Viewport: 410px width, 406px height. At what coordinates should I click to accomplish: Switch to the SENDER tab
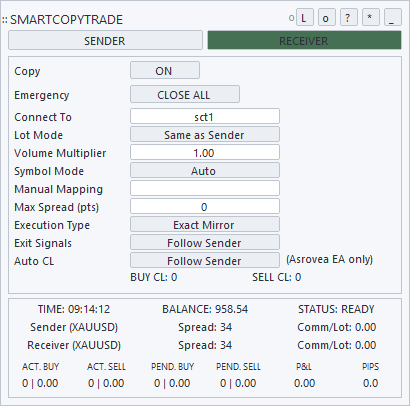click(x=105, y=41)
